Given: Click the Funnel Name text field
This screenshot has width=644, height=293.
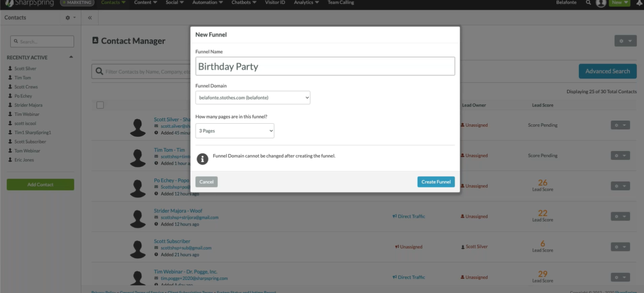Looking at the screenshot, I should click(325, 67).
